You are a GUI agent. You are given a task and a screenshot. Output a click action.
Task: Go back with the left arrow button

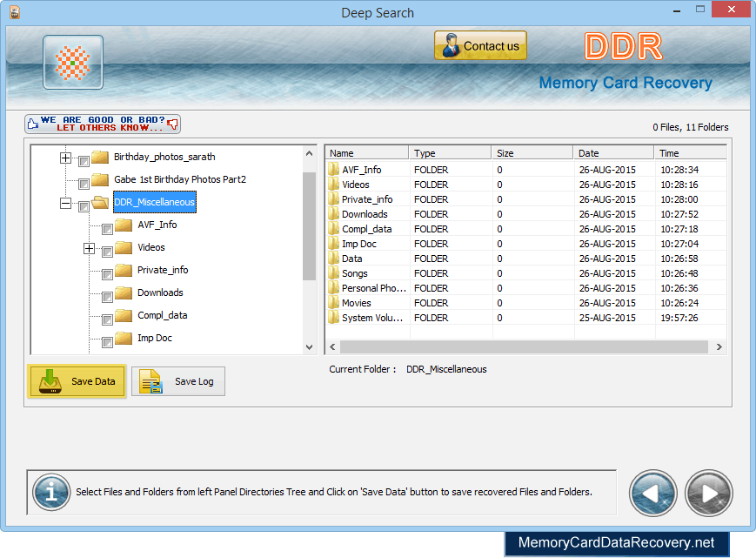[652, 493]
